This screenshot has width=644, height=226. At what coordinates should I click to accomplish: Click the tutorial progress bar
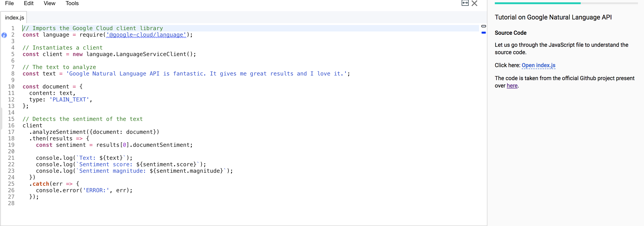click(x=566, y=3)
